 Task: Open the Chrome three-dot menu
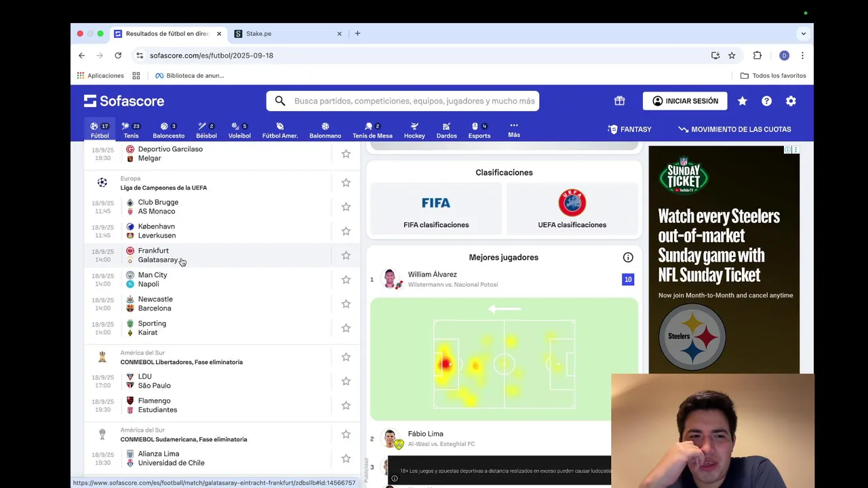802,56
